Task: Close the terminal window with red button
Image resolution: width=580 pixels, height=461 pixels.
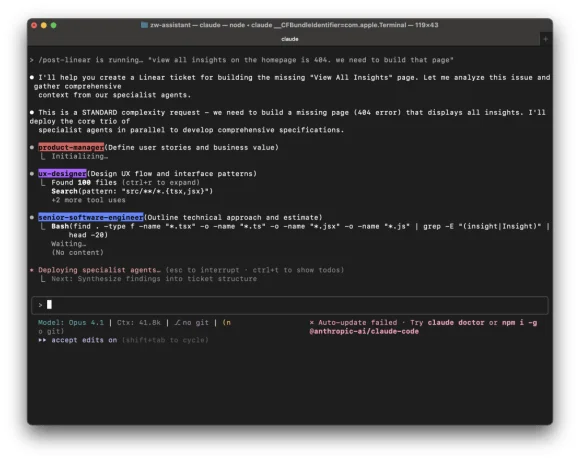Action: 34,25
